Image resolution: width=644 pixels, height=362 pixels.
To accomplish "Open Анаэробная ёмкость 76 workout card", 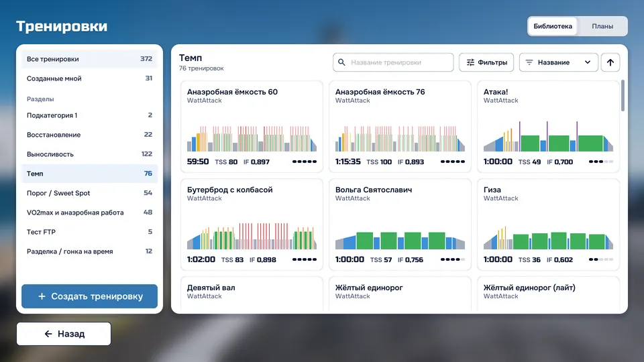I will click(x=400, y=127).
